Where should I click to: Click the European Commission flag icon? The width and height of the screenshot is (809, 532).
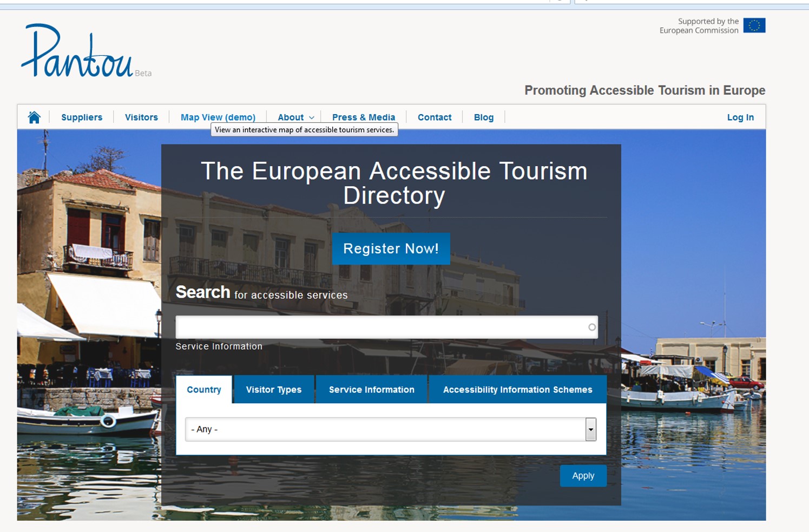754,25
